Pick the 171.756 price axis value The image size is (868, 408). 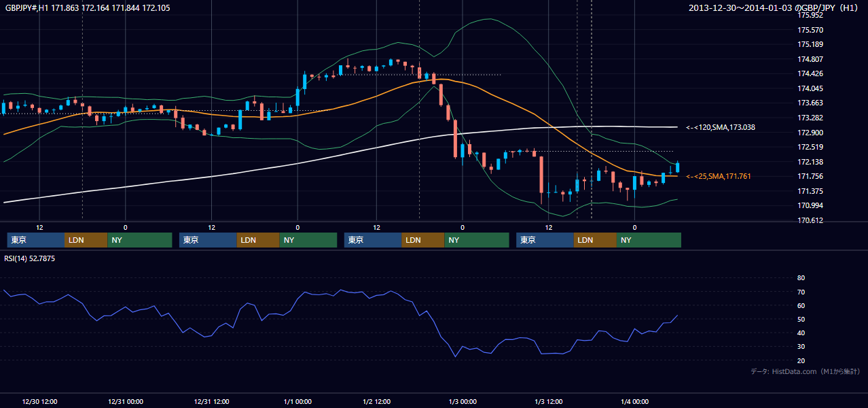click(810, 176)
